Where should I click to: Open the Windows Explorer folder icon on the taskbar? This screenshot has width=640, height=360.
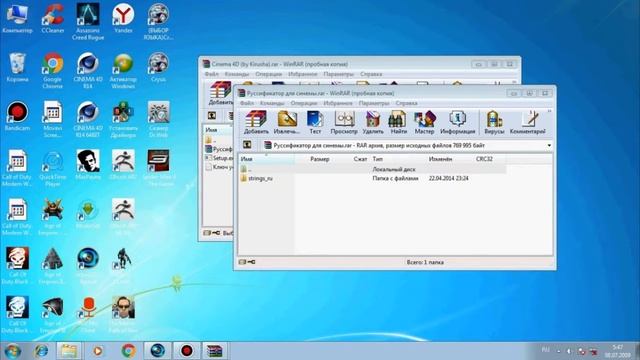click(69, 351)
